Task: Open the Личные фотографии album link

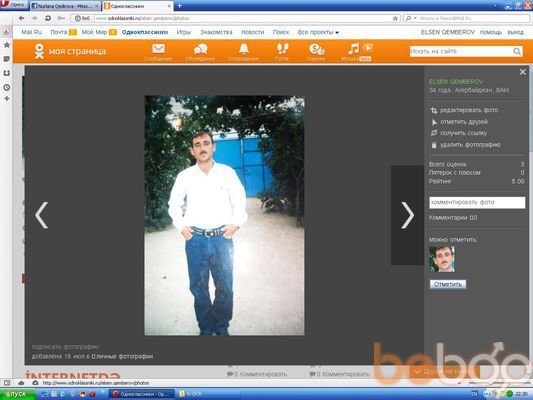Action: click(122, 356)
